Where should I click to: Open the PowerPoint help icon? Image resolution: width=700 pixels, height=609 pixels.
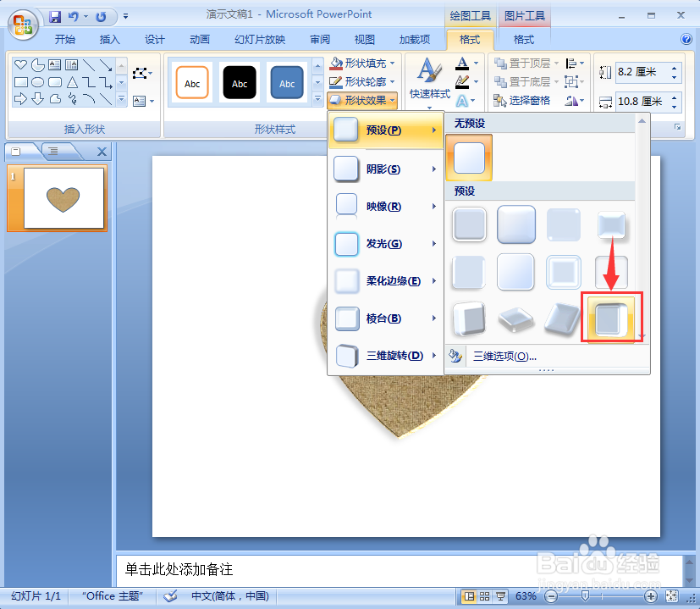click(x=686, y=39)
